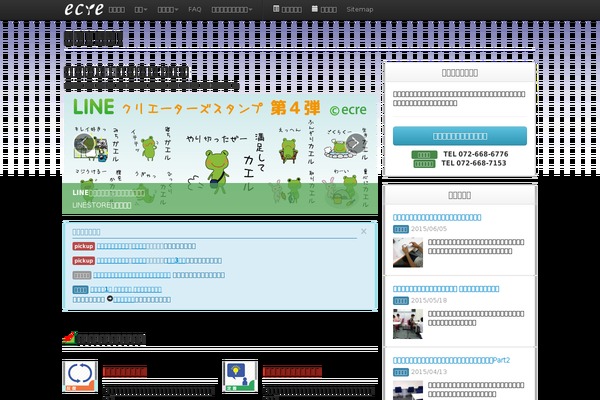This screenshot has height=400, width=600.
Task: Open the thumbnail of the 2015/05/18 post
Action: click(408, 324)
